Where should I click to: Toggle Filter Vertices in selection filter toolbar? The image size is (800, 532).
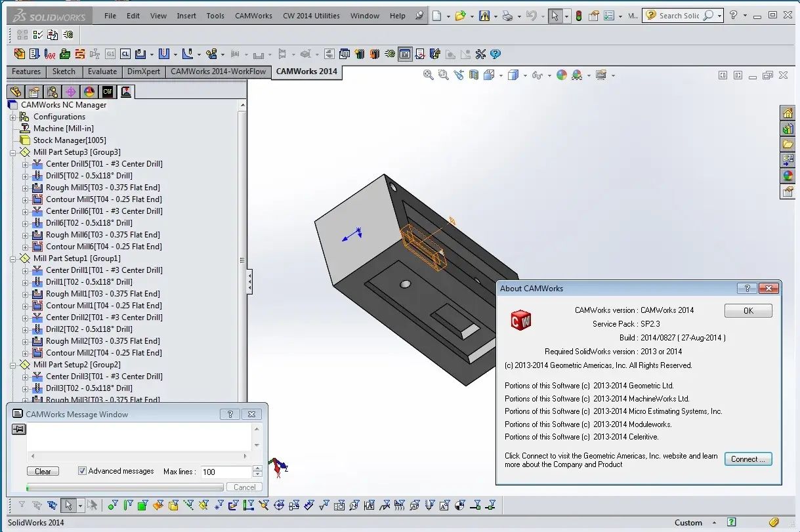112,505
